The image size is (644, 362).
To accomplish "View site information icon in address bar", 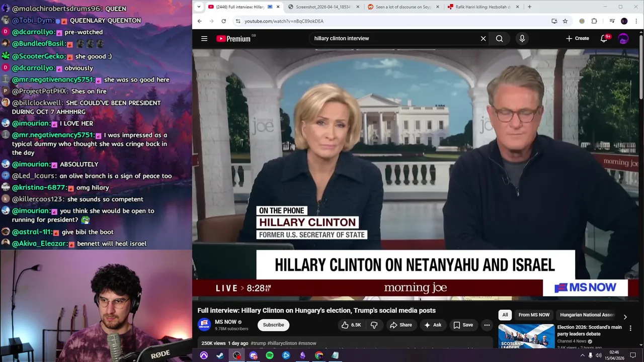I will click(237, 21).
